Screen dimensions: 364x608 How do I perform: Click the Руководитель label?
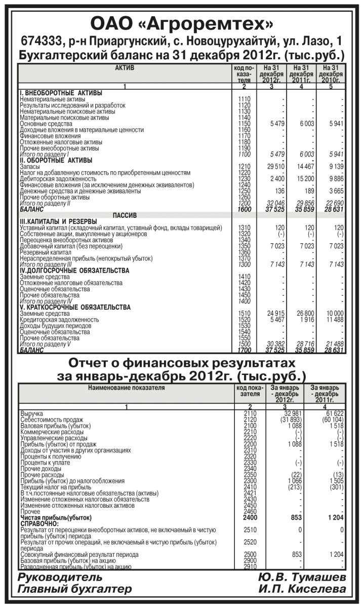(x=60, y=578)
